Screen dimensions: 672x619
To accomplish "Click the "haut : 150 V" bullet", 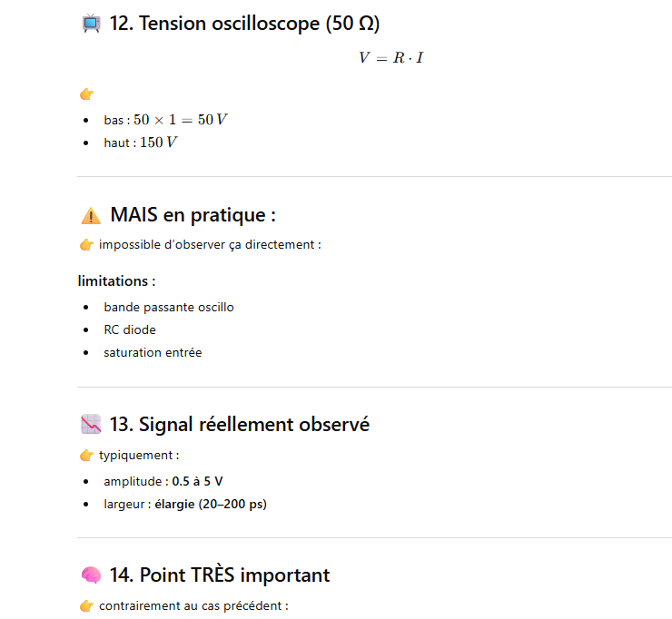I will 141,142.
